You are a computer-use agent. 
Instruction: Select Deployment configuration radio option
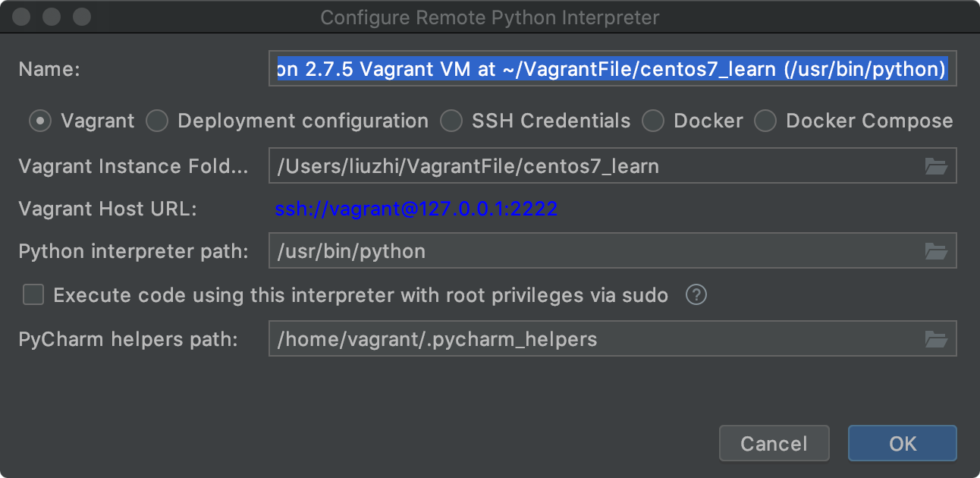[x=157, y=121]
